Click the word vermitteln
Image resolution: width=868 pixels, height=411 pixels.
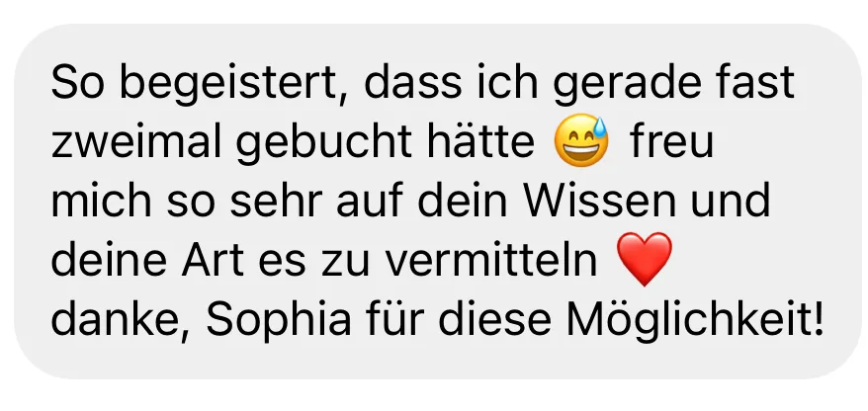coord(491,260)
